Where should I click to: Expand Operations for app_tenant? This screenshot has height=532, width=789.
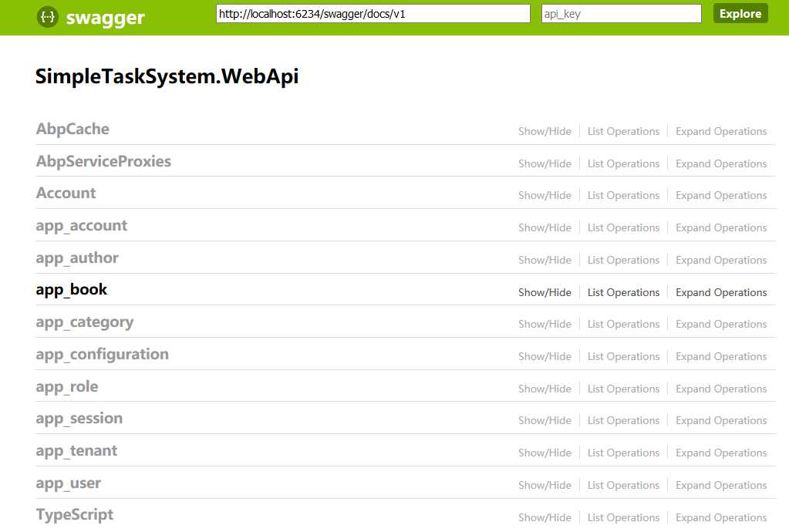tap(721, 453)
